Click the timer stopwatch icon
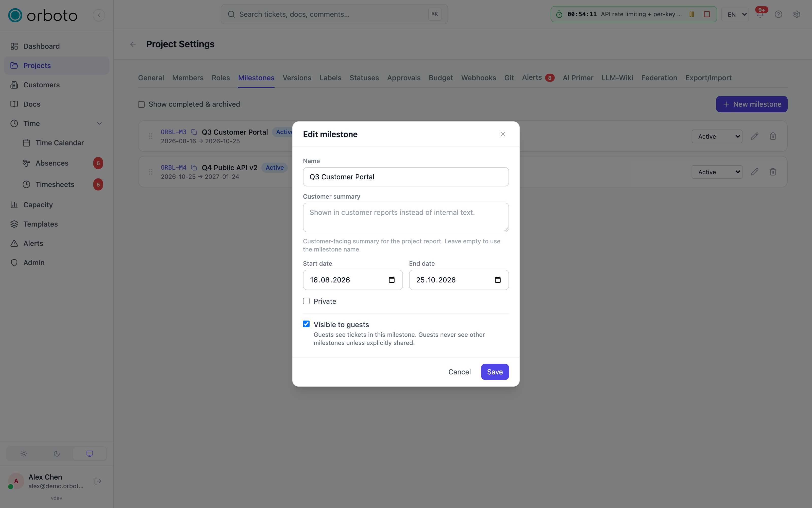This screenshot has height=508, width=812. point(559,14)
